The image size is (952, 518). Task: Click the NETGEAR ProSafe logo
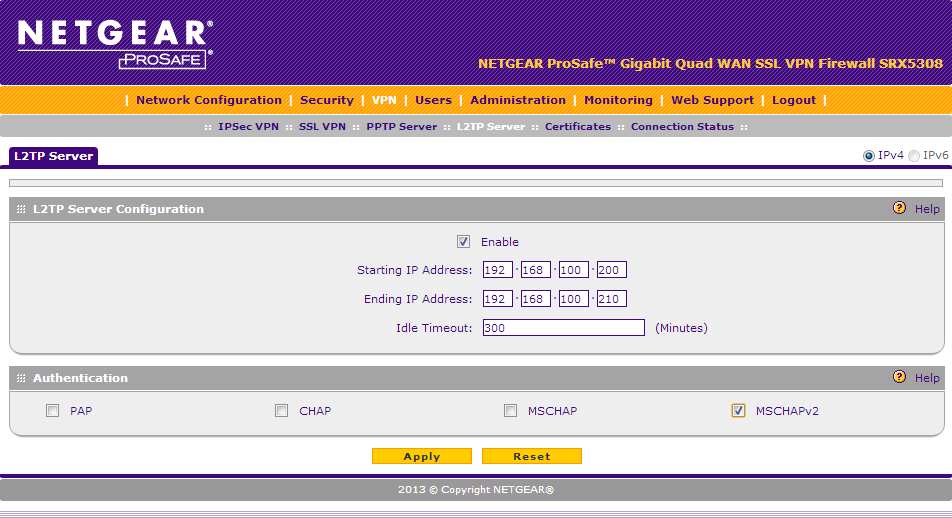click(115, 44)
